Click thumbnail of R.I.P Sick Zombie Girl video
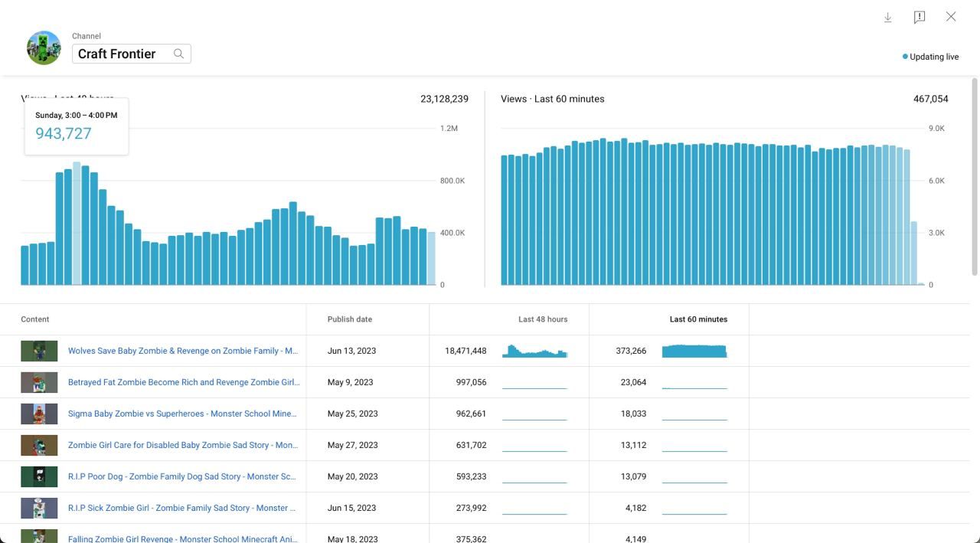 pyautogui.click(x=39, y=508)
